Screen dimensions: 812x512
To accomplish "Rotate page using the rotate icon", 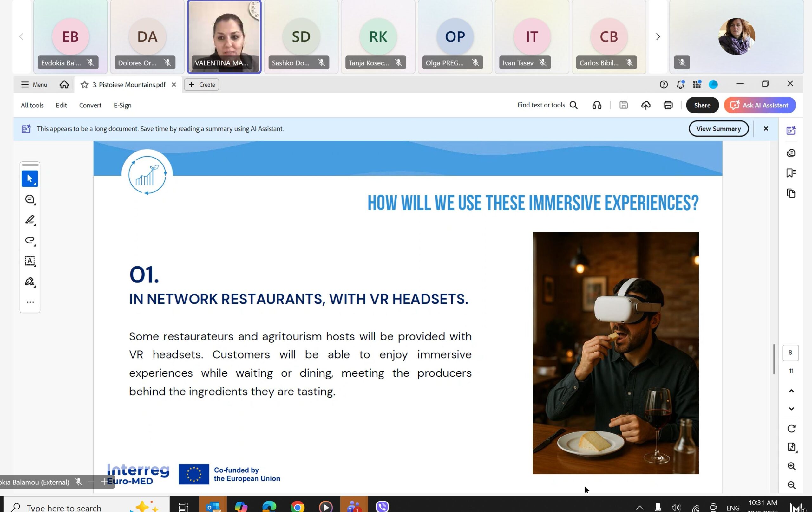I will pos(791,428).
